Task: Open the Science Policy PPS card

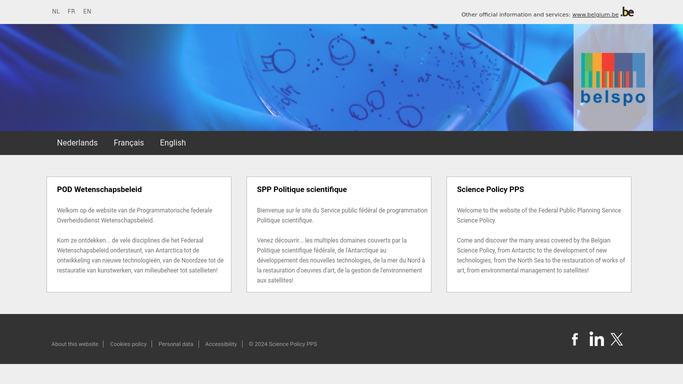Action: [539, 234]
